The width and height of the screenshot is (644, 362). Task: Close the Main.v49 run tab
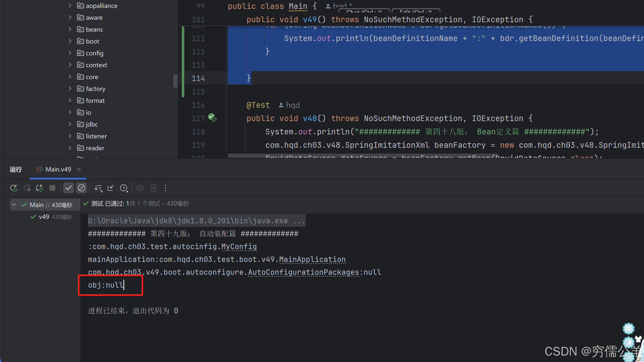click(79, 170)
